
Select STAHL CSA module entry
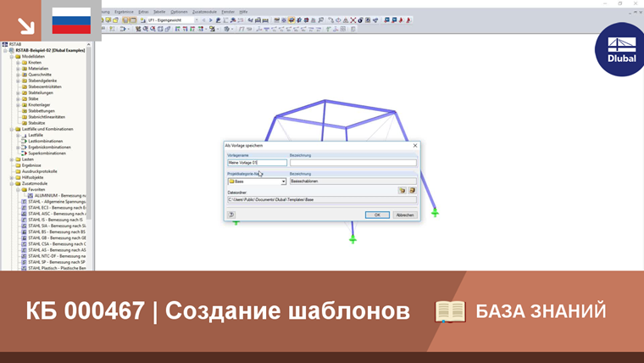[57, 244]
